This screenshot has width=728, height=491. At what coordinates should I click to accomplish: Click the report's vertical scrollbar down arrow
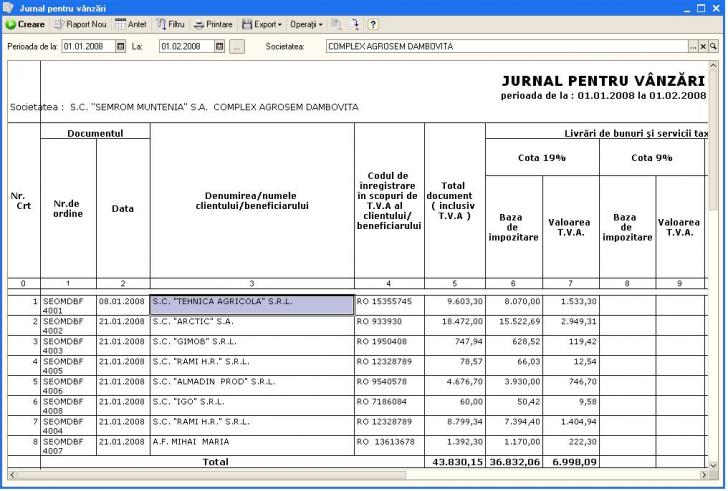pos(713,465)
